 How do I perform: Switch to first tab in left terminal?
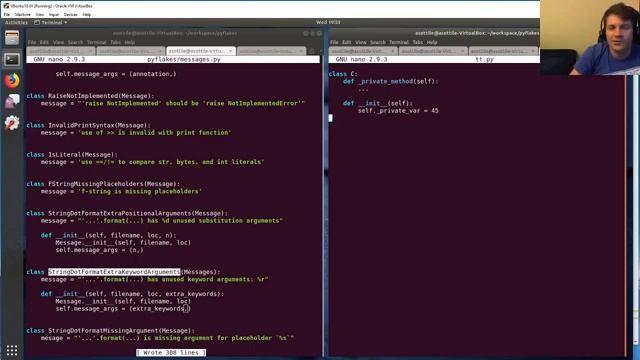coord(61,51)
